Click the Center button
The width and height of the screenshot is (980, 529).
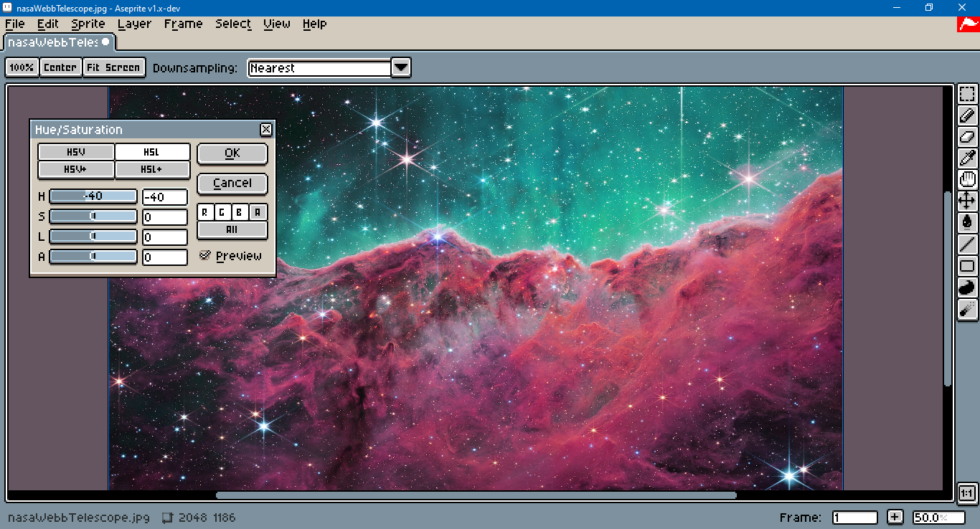(60, 67)
